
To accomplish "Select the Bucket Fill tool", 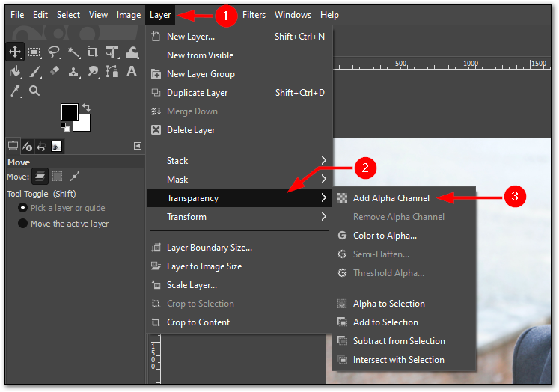I will [x=15, y=72].
